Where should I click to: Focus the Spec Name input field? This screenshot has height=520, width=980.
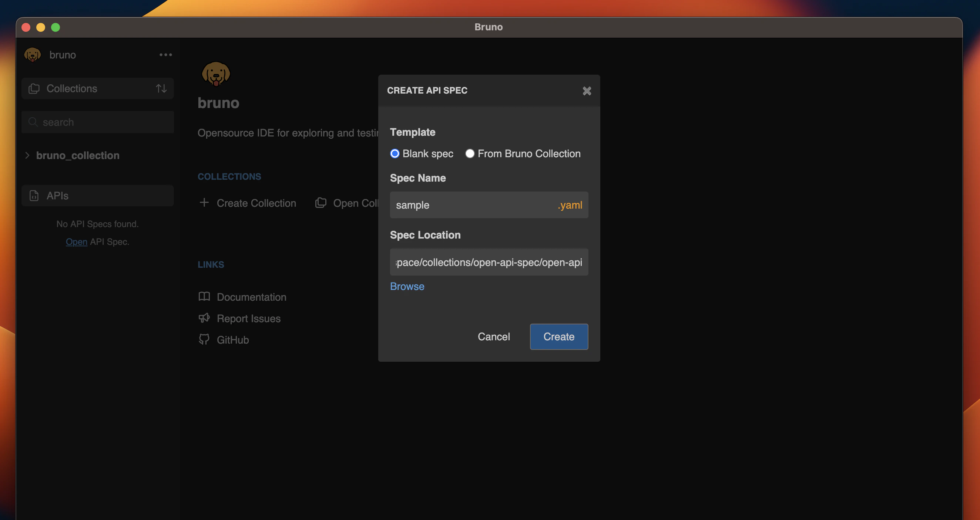click(472, 205)
